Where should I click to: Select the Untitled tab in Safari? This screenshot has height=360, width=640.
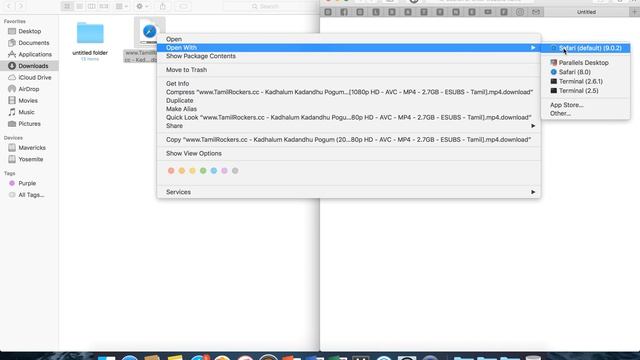click(587, 12)
